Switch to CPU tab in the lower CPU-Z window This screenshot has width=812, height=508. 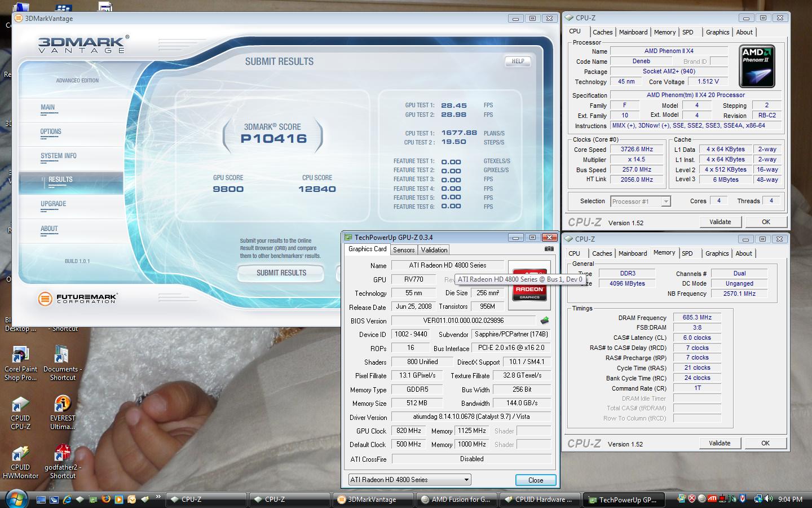pyautogui.click(x=574, y=253)
